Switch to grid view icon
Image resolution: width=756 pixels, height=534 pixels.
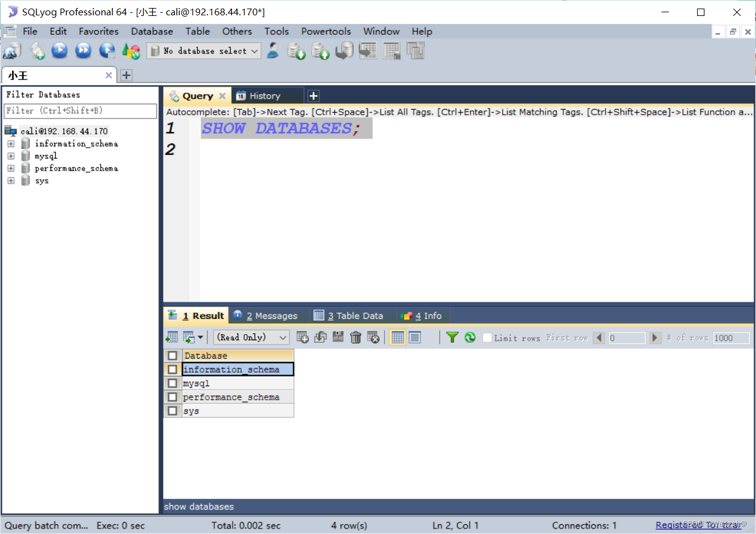[398, 337]
